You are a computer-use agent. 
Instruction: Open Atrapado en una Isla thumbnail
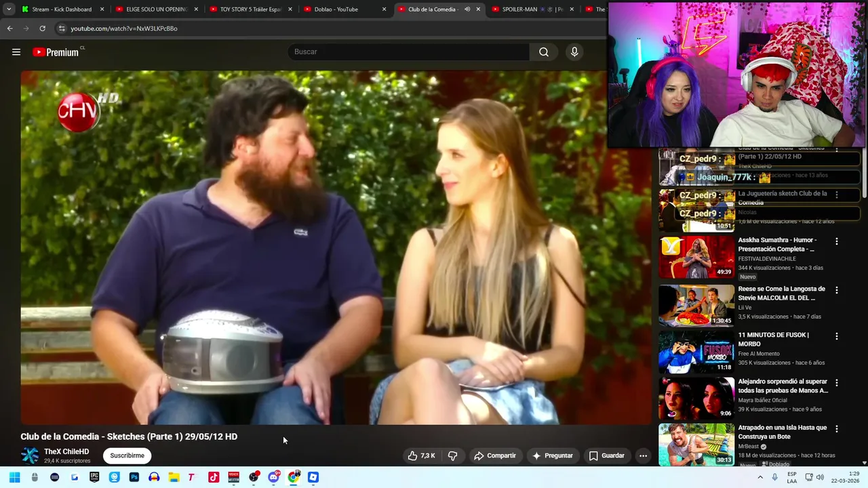[696, 445]
